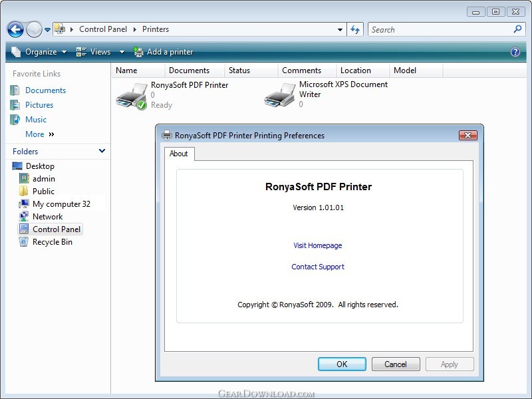Select Network in the folder tree
The image size is (532, 399).
[47, 217]
